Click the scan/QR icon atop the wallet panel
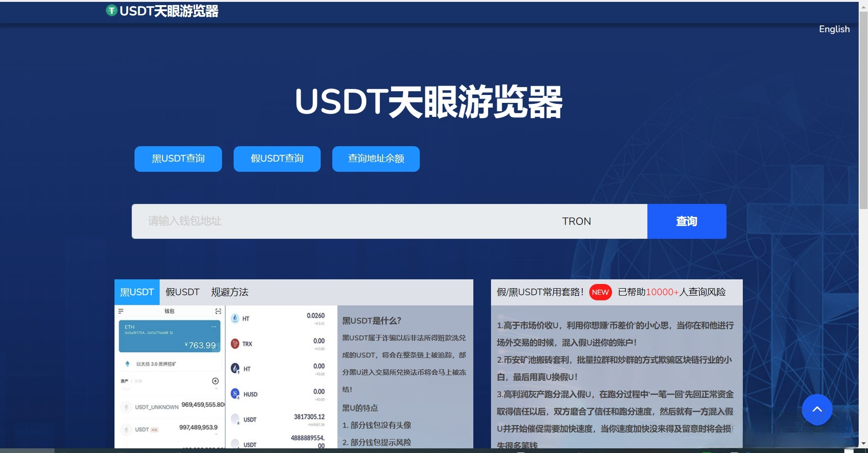This screenshot has height=453, width=868. pos(218,311)
